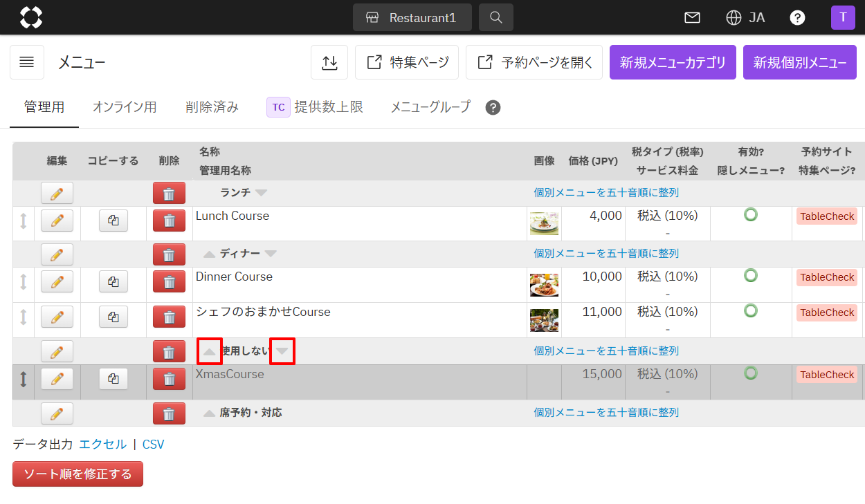Screen dimensions: 865x504
Task: Delete the XmasCourse menu
Action: [x=169, y=379]
